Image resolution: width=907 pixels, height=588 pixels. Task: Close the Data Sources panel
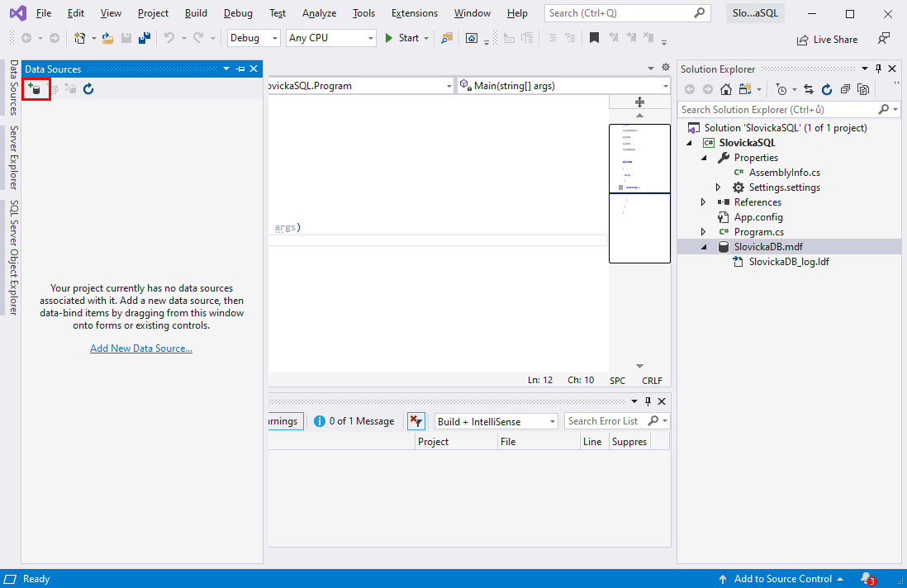tap(254, 69)
